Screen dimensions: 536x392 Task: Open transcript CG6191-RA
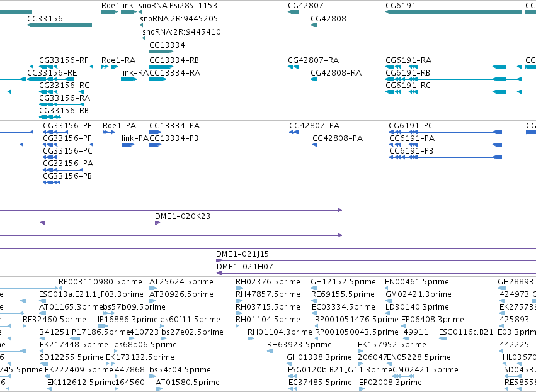point(409,60)
